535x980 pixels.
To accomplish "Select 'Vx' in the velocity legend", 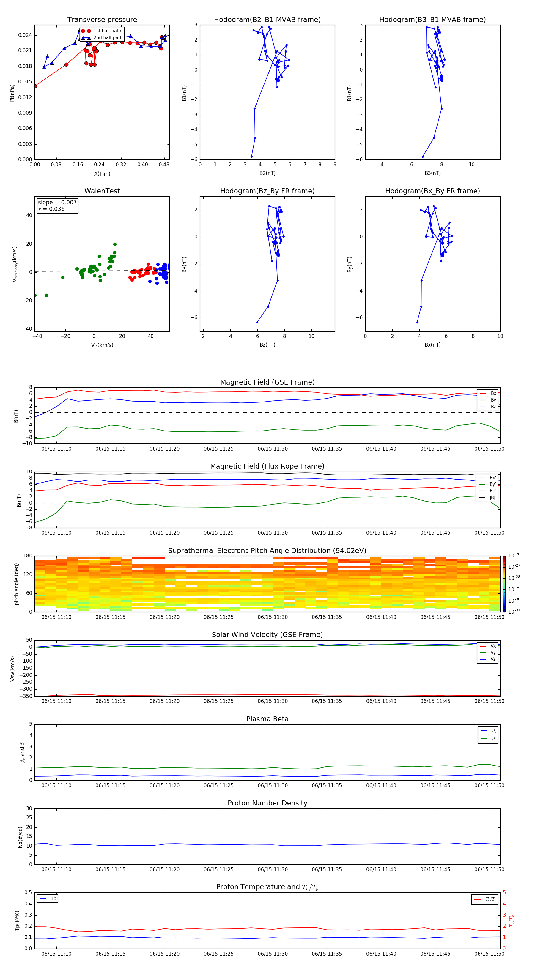I will coord(488,646).
